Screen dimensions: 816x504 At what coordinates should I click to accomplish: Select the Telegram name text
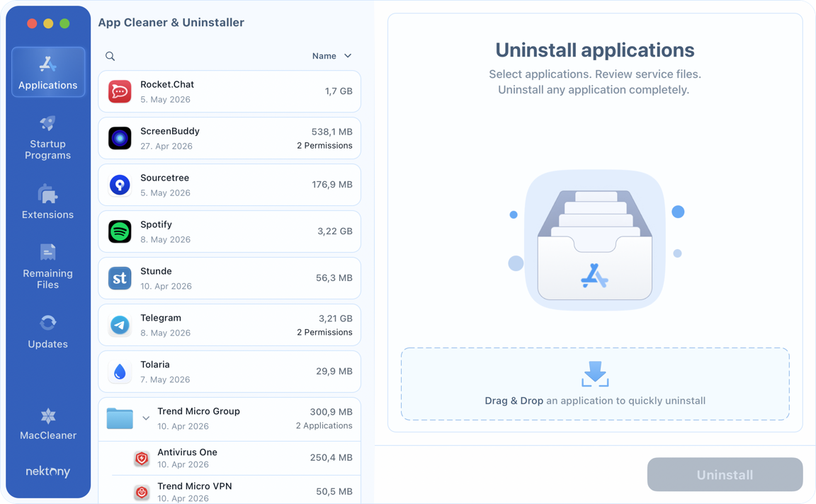pyautogui.click(x=161, y=318)
